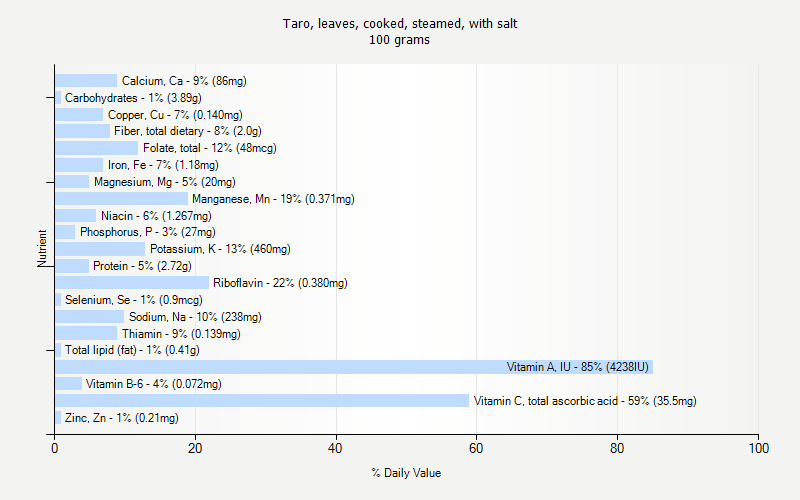
Task: Click the 100 tick on x-axis
Action: click(759, 448)
